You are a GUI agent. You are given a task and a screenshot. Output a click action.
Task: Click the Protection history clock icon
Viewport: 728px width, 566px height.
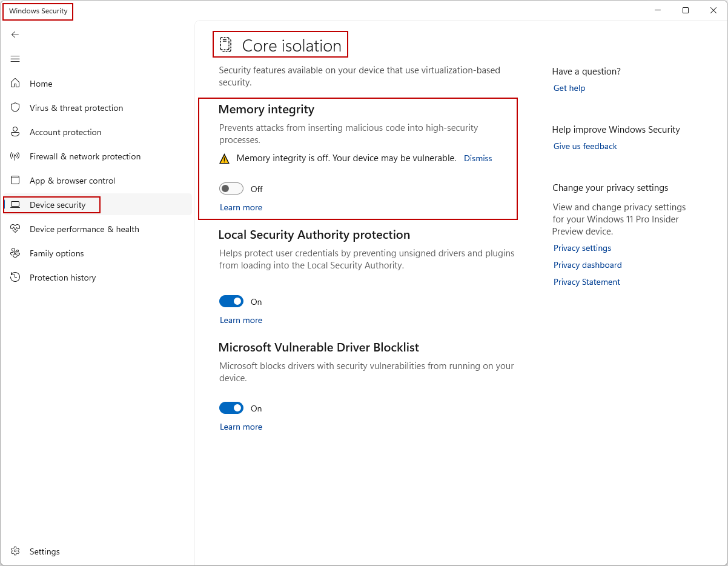[16, 278]
